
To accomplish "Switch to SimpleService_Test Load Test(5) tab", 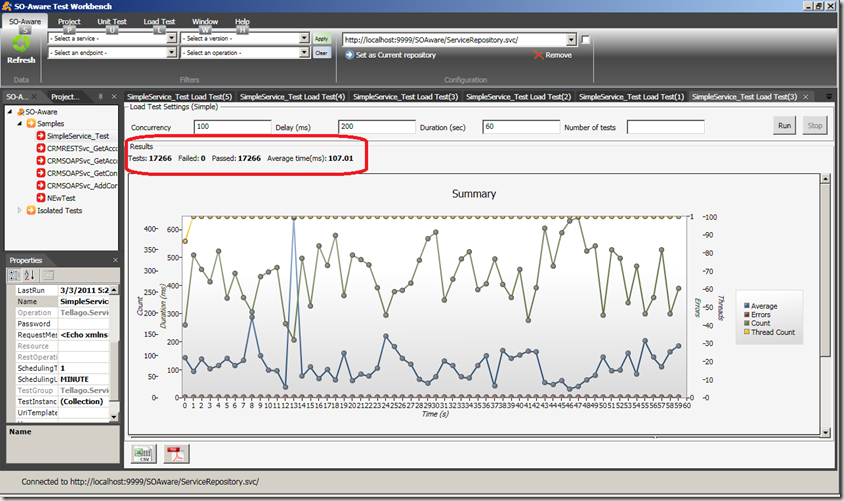I will (179, 97).
